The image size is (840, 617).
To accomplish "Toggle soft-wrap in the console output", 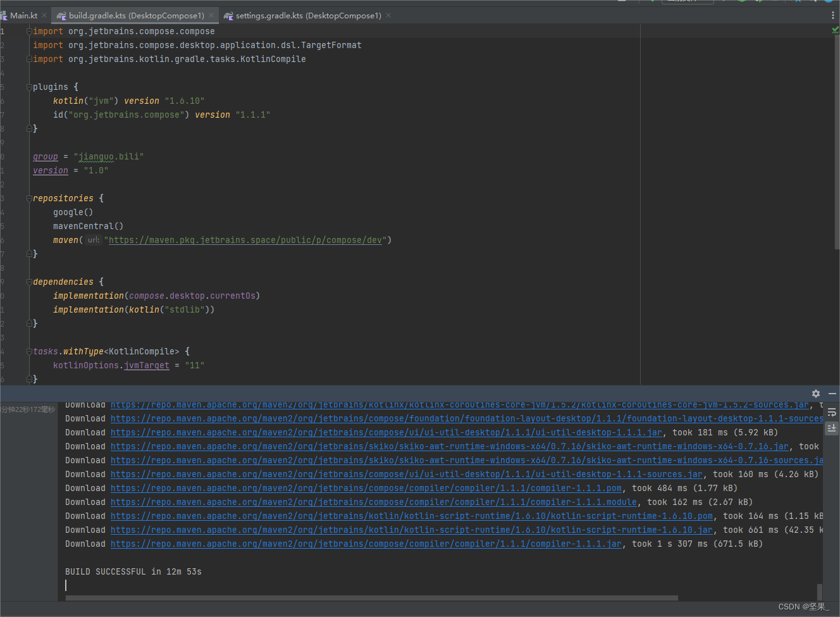I will [831, 412].
